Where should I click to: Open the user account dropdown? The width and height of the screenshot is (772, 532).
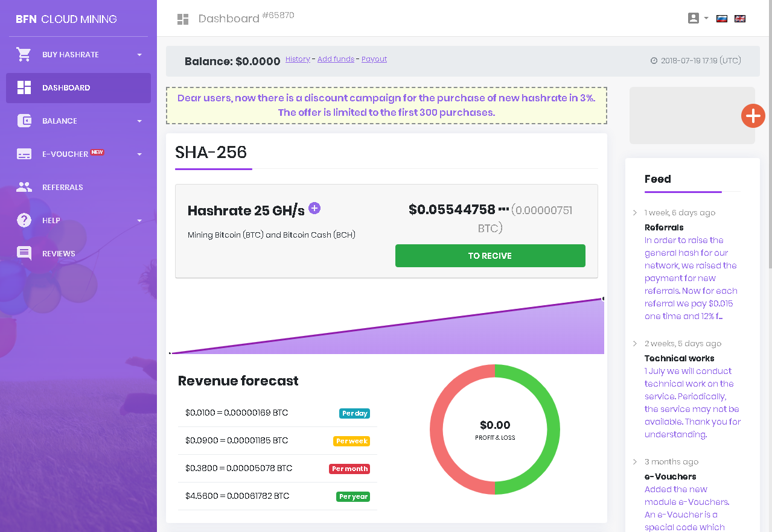click(698, 18)
